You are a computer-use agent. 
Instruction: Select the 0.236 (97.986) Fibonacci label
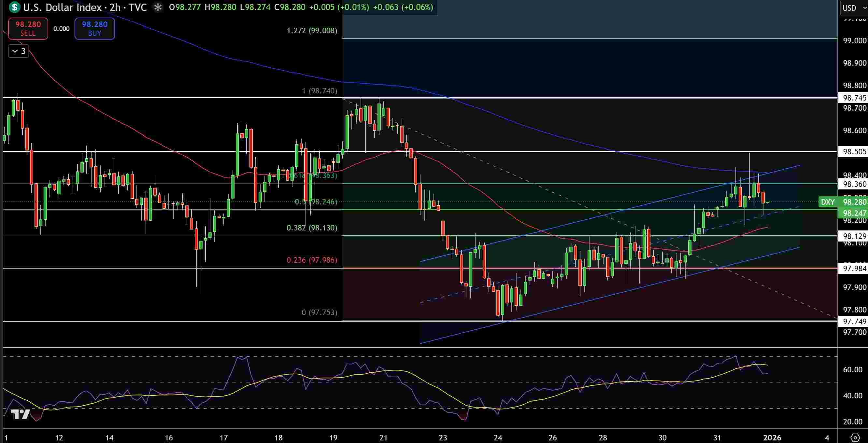pos(312,260)
